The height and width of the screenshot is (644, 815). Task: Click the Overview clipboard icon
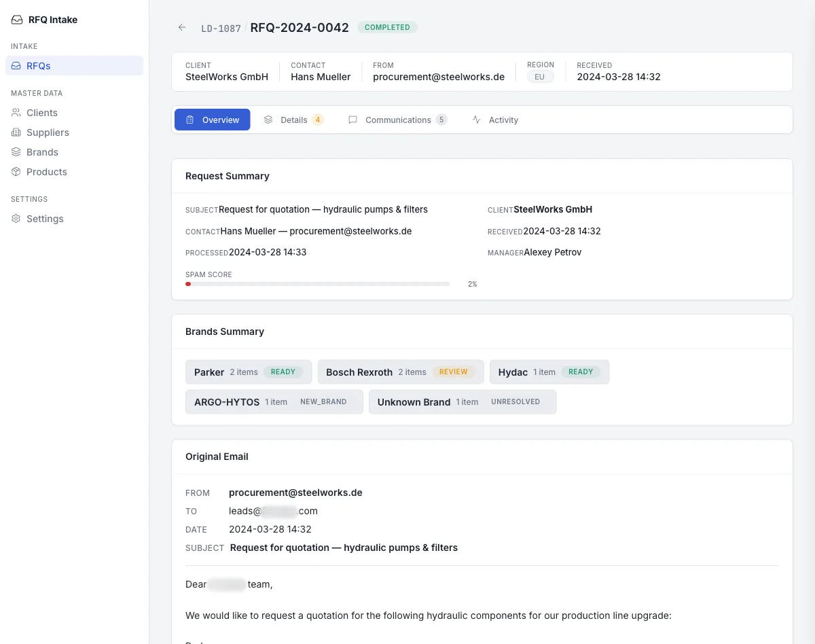(190, 120)
